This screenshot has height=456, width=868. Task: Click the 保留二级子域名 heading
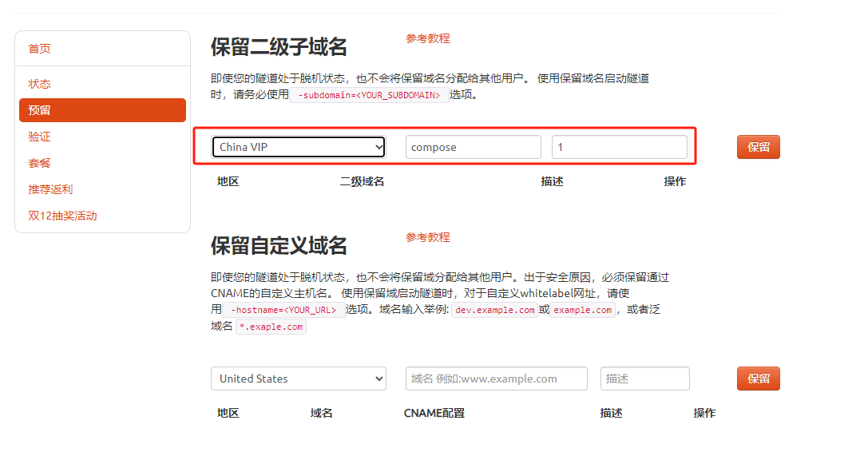click(279, 47)
